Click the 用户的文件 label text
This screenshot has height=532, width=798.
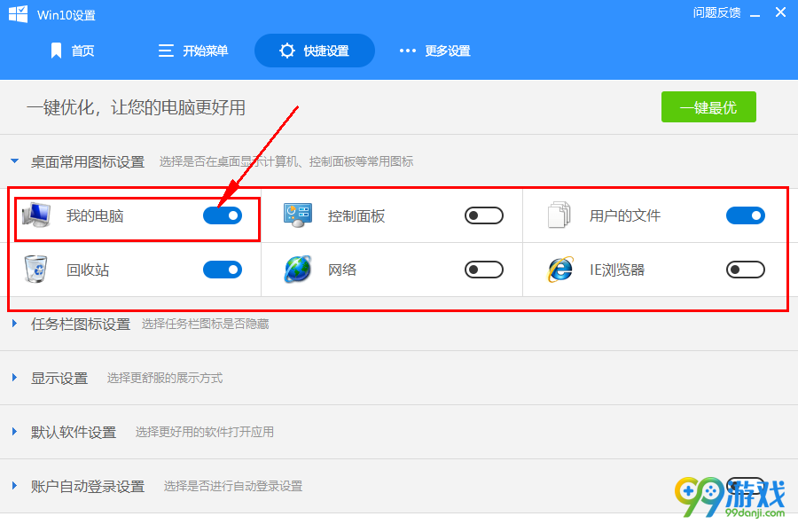pos(625,215)
